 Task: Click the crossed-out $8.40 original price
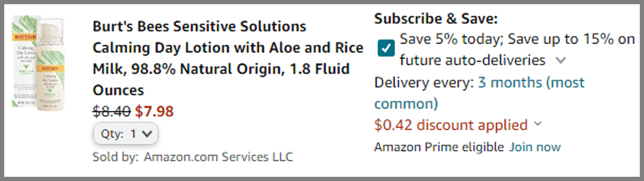(111, 111)
